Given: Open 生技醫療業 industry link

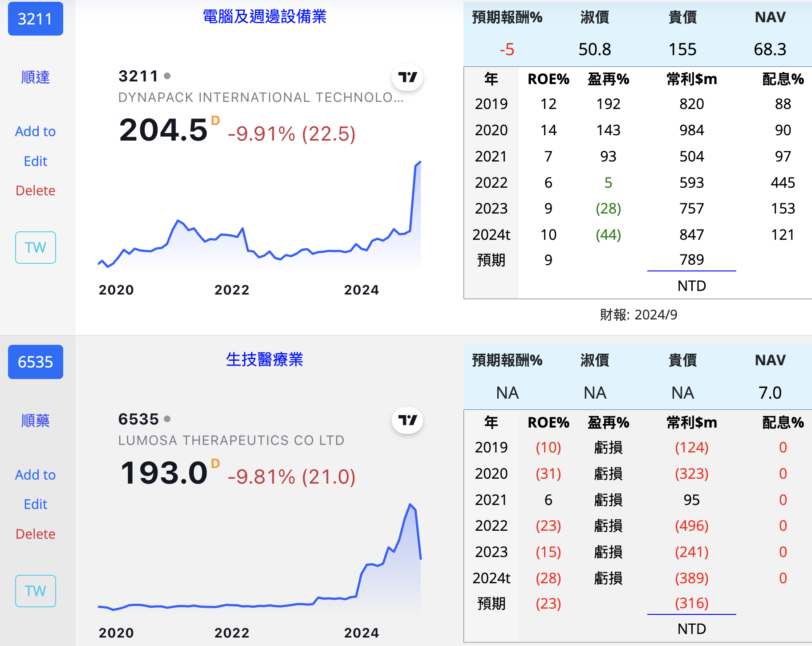Looking at the screenshot, I should (264, 359).
